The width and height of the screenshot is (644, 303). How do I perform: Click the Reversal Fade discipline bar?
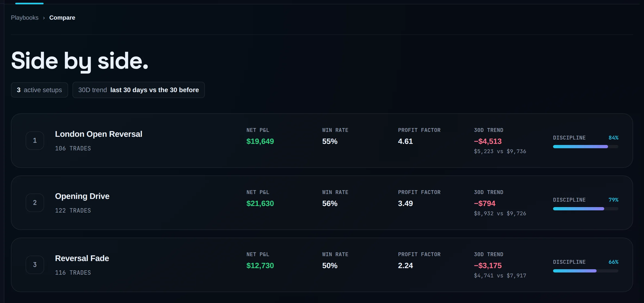[586, 271]
